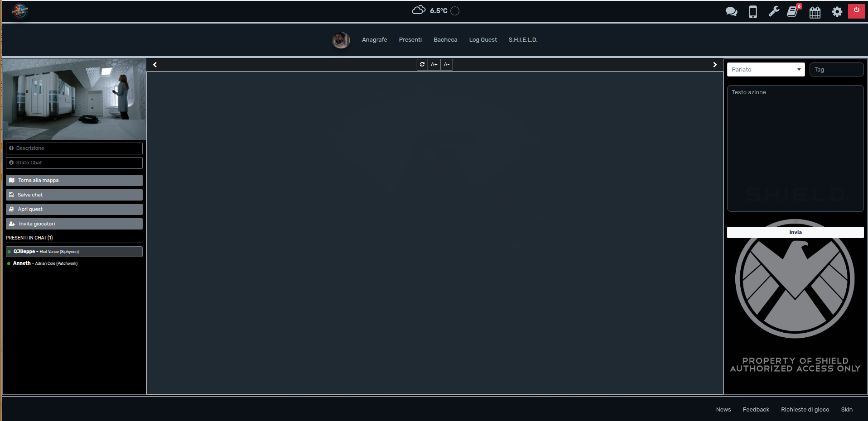Viewport: 868px width, 421px height.
Task: Click the site logo in top-left corner
Action: tap(20, 11)
